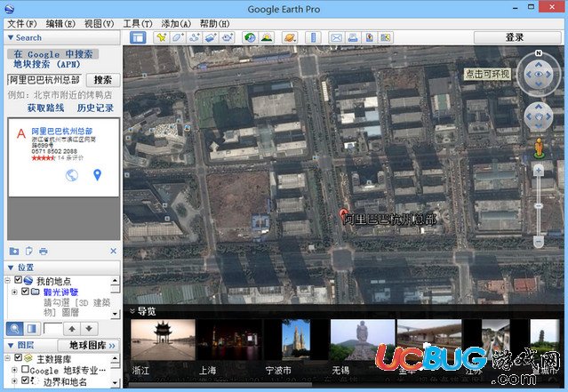568x392 pixels.
Task: Copy search results to My Places folder icon
Action: [14, 251]
